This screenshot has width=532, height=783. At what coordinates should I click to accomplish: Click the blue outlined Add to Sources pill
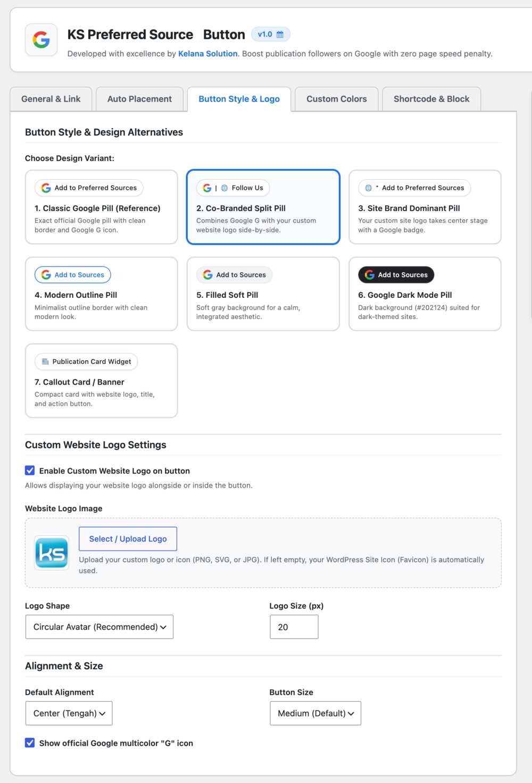[x=73, y=274]
